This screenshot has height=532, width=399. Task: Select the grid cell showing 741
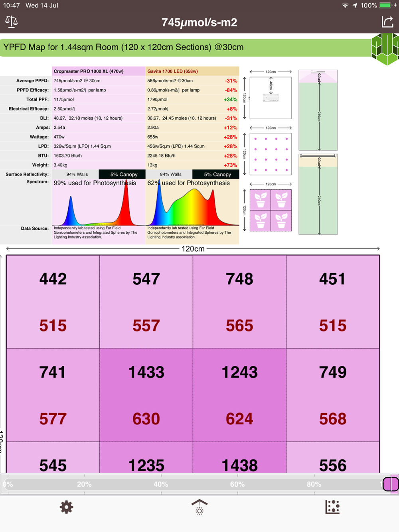coord(53,395)
